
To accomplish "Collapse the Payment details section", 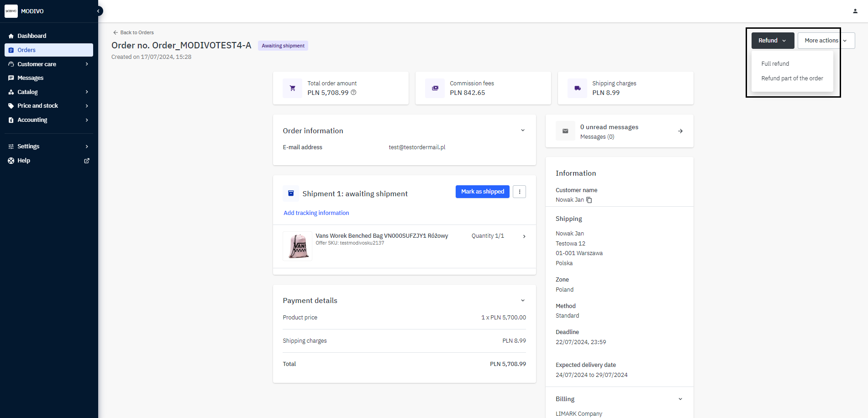I will tap(522, 300).
